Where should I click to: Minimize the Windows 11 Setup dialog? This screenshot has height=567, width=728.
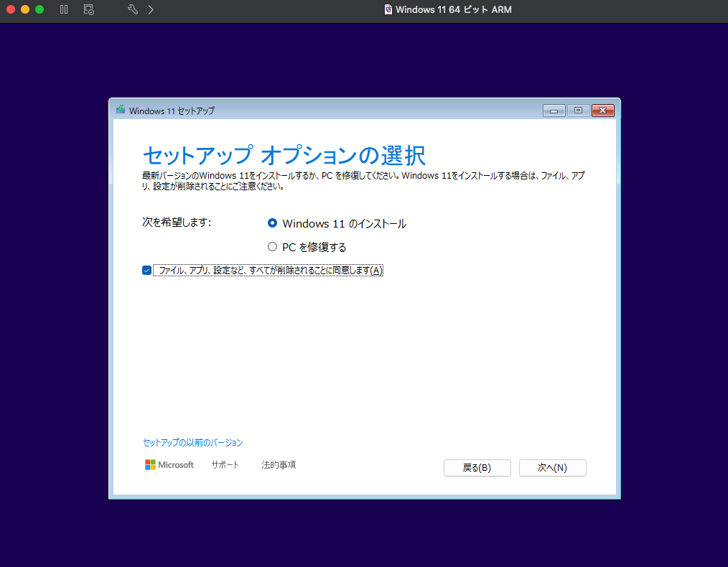[x=554, y=111]
